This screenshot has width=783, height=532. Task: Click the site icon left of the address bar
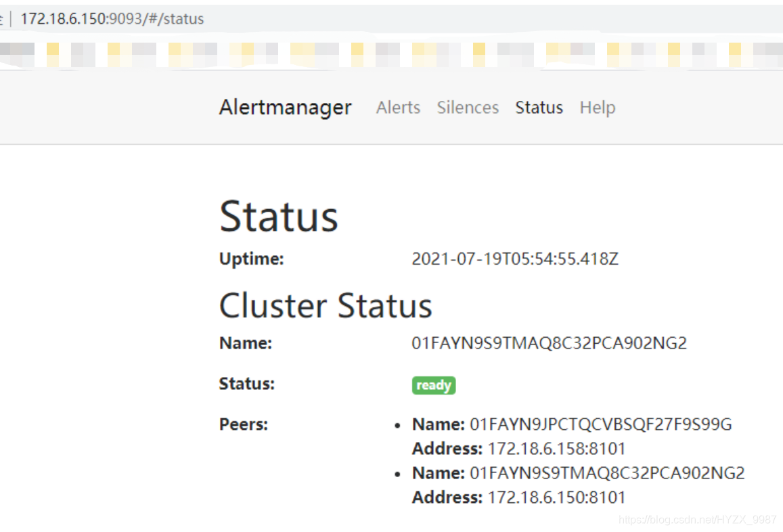[5, 18]
